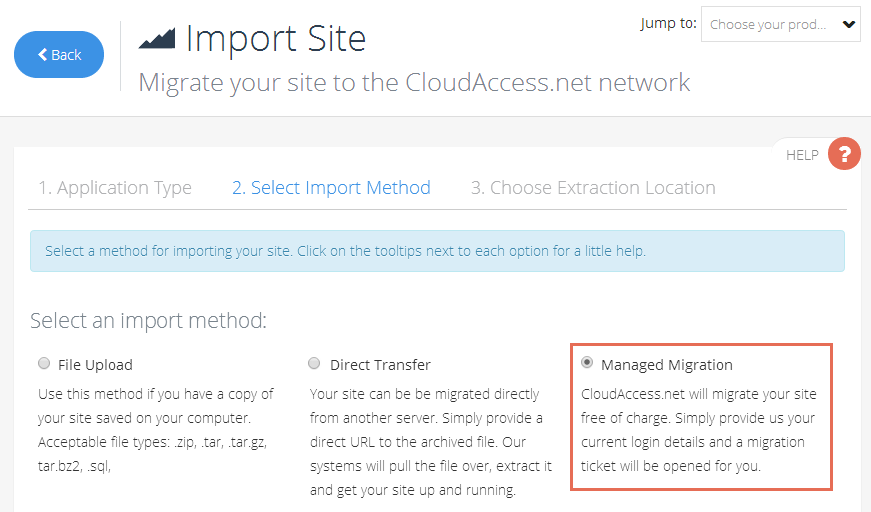Go back using the Back button

(x=59, y=54)
